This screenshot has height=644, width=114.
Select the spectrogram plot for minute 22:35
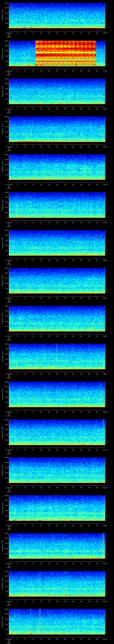(x=57, y=243)
